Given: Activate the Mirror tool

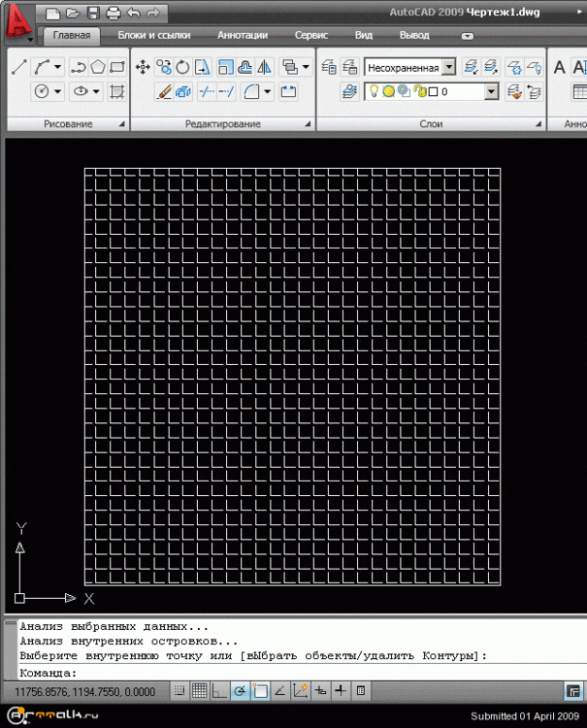Looking at the screenshot, I should coord(264,67).
